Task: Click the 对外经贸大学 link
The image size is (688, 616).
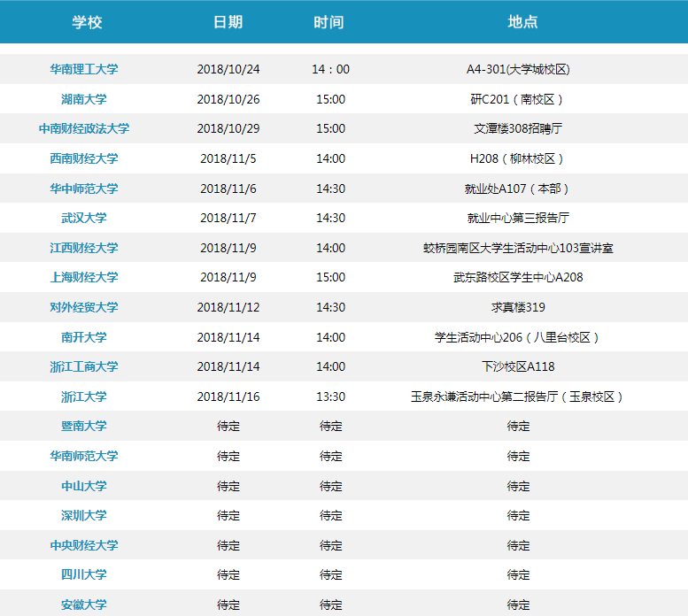Action: pyautogui.click(x=84, y=307)
